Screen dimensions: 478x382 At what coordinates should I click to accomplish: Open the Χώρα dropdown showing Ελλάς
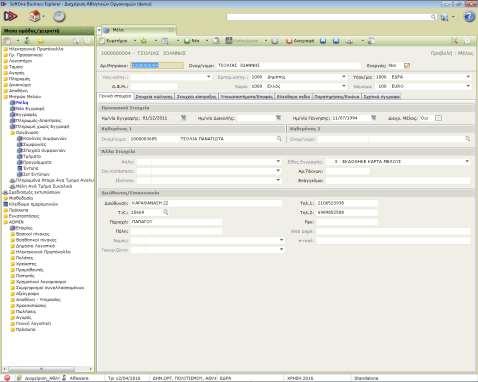click(344, 86)
